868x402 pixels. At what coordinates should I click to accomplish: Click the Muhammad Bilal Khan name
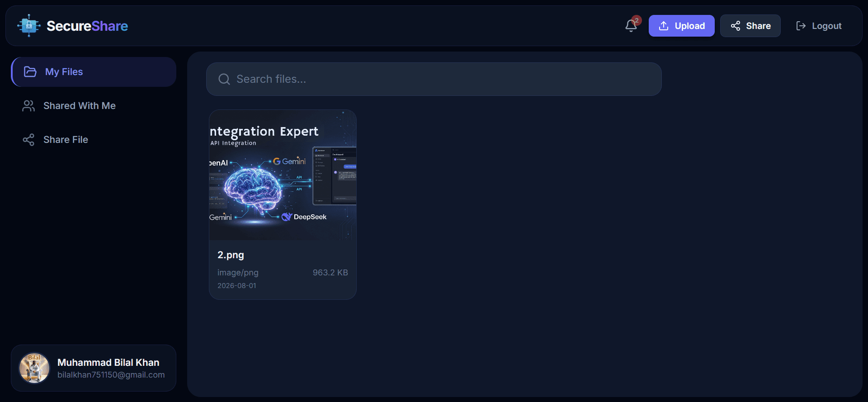(108, 363)
